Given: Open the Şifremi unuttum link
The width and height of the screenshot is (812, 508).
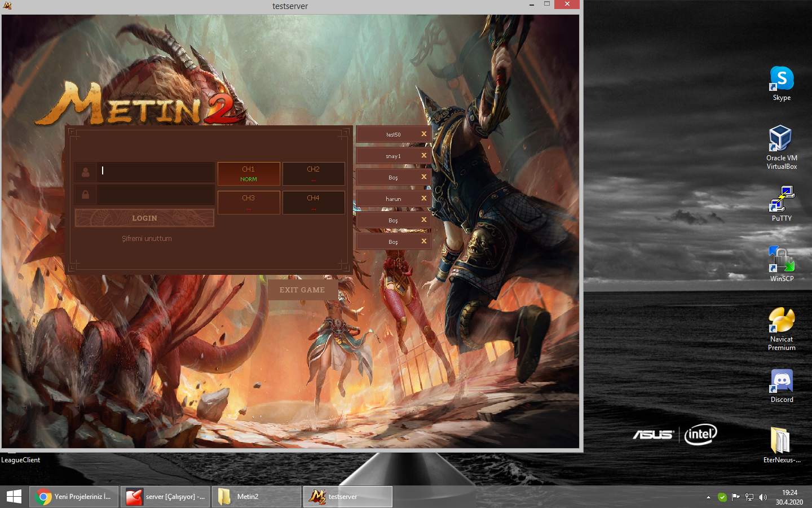Looking at the screenshot, I should pos(147,239).
